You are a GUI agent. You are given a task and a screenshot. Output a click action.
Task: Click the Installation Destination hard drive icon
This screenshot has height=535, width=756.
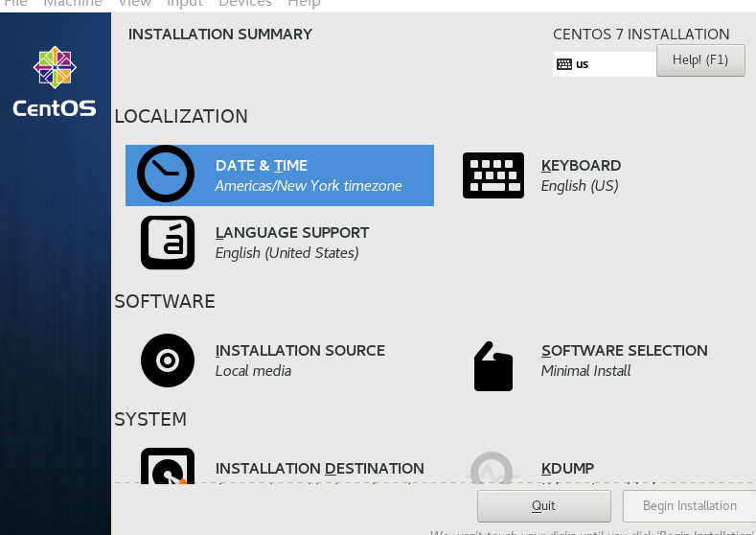pyautogui.click(x=168, y=467)
